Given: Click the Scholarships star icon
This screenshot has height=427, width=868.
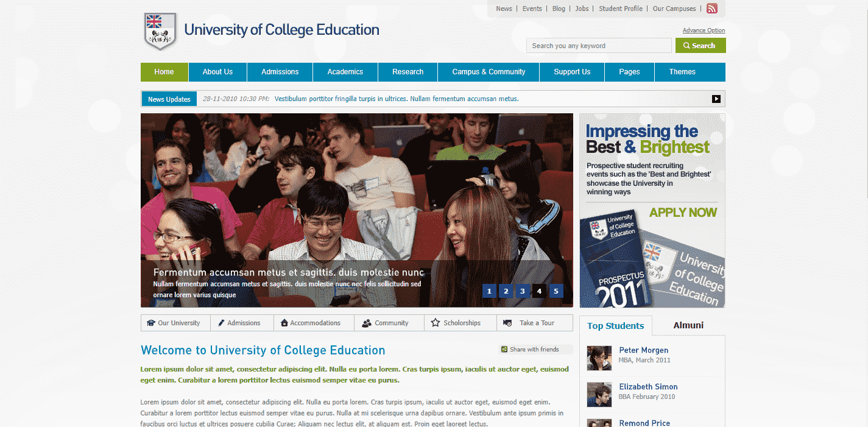Looking at the screenshot, I should coord(435,323).
